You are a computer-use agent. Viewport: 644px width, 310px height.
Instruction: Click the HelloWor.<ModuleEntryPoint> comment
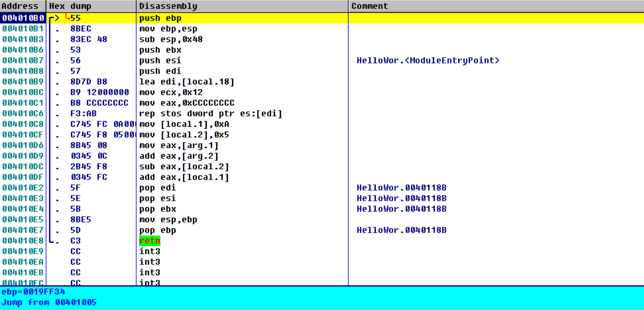[428, 60]
